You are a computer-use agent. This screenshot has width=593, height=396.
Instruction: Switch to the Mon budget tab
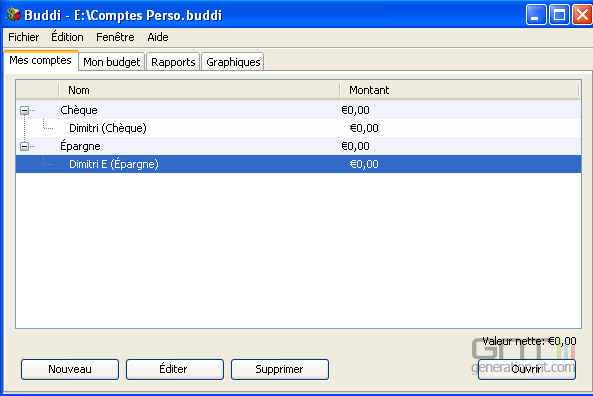coord(112,62)
